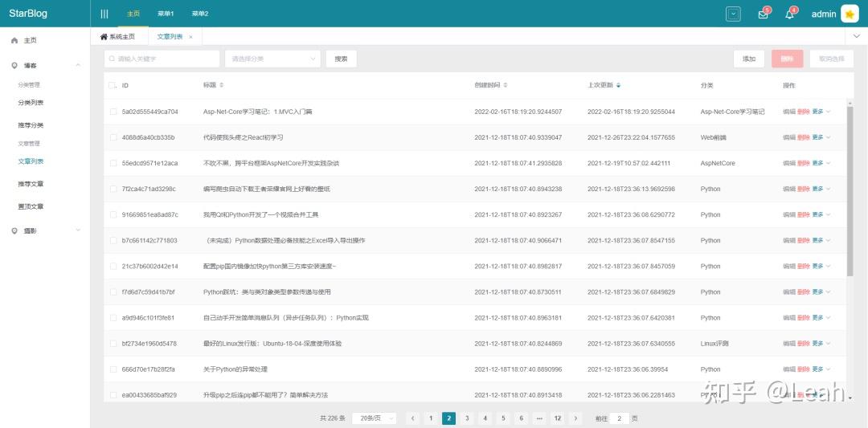Open the bell alert notifications

(790, 14)
